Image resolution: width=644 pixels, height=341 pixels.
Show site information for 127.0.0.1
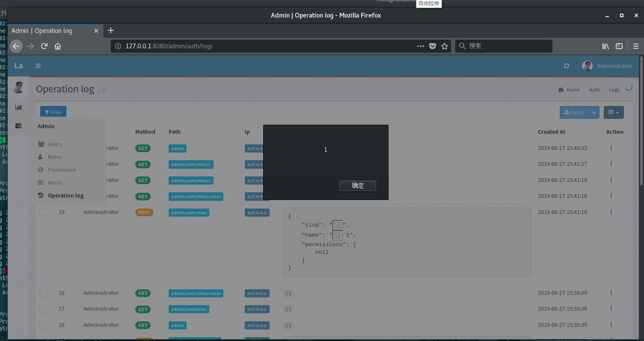(118, 46)
